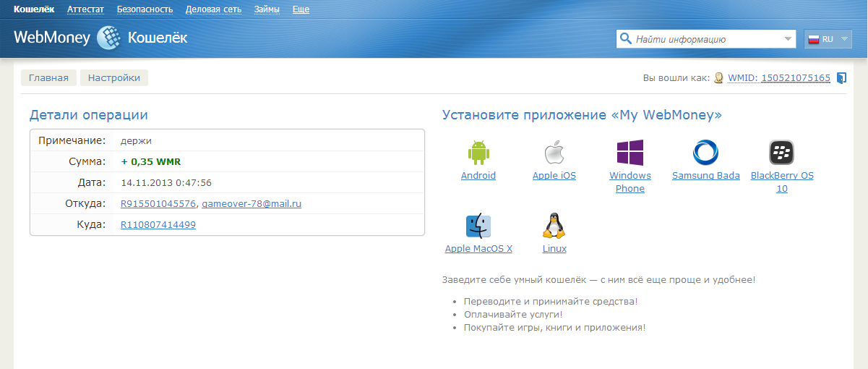The width and height of the screenshot is (868, 369).
Task: Click the Детали операции heading
Action: 88,115
